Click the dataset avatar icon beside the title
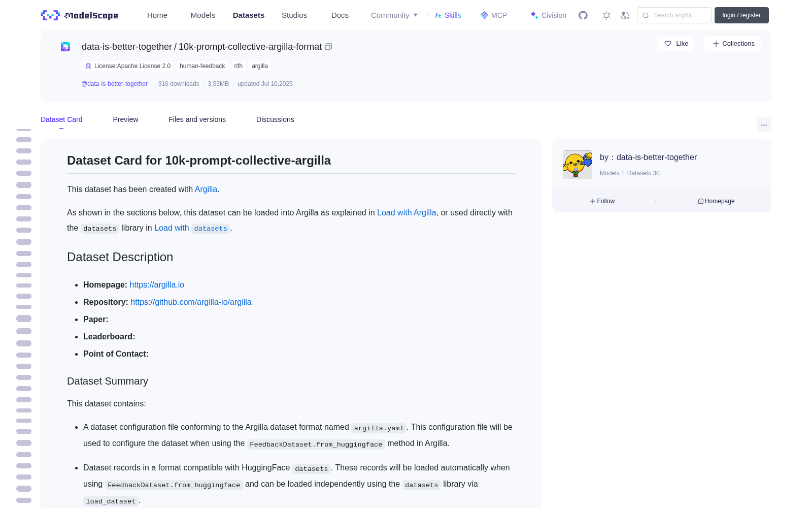Viewport: 812px width, 508px height. tap(65, 47)
